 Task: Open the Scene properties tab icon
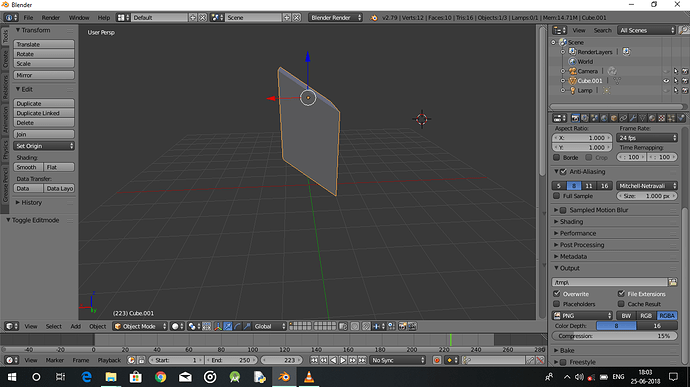tap(594, 118)
